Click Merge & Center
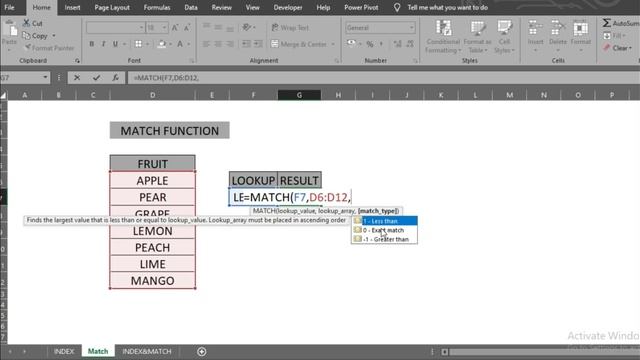This screenshot has height=360, width=640. pyautogui.click(x=299, y=44)
